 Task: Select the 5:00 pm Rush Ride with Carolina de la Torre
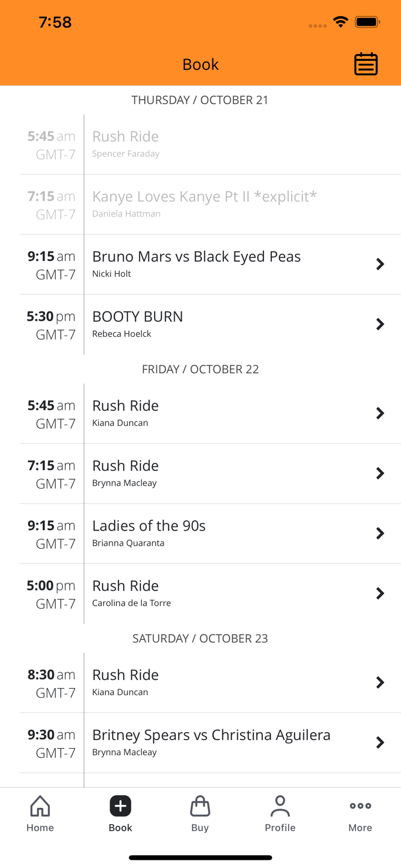coord(380,593)
